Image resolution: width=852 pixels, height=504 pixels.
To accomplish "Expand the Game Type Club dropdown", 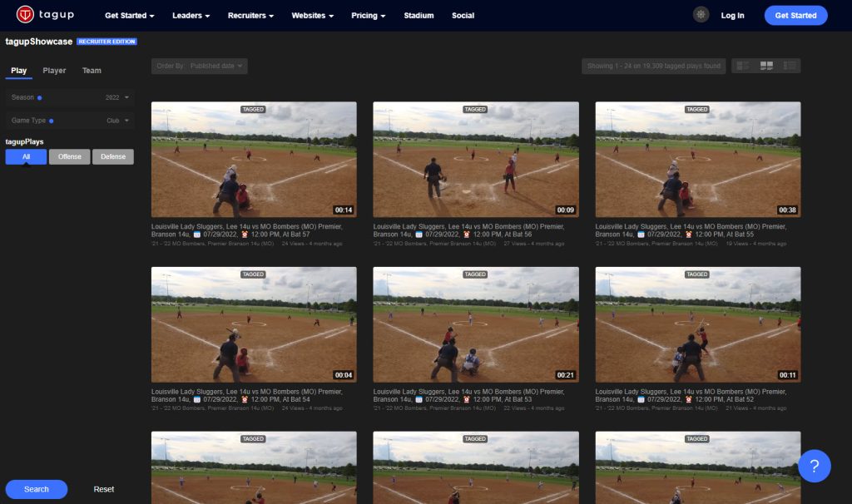I will 118,121.
